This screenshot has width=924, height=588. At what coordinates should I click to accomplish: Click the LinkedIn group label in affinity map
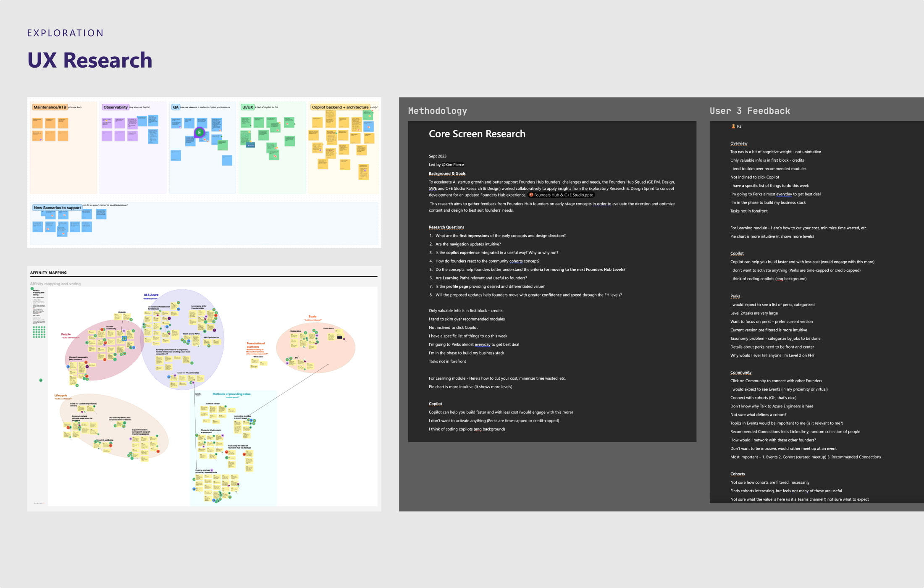pos(122,312)
